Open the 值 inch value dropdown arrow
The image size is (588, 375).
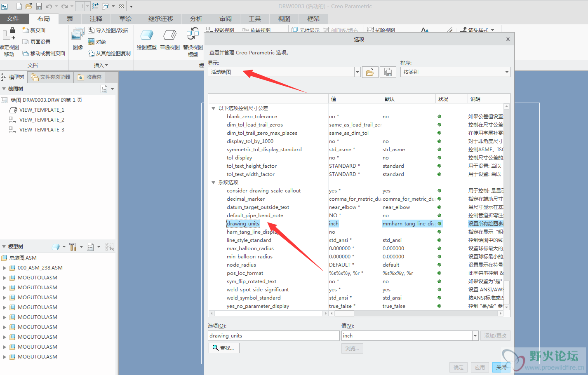click(x=475, y=336)
